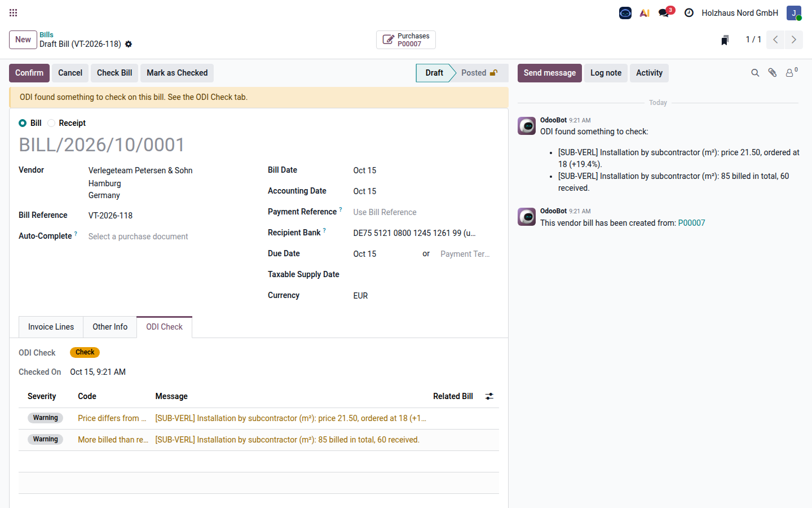The height and width of the screenshot is (508, 812).
Task: Switch to Other Info tab
Action: click(110, 327)
